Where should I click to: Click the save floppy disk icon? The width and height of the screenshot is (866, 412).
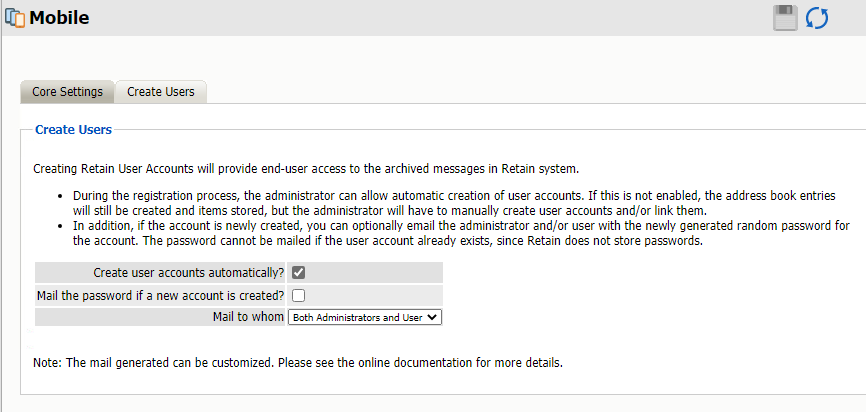click(x=785, y=18)
